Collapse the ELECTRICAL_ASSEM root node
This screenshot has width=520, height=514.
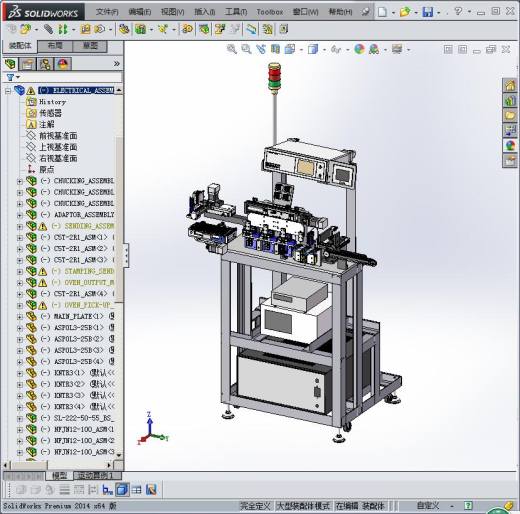[8, 91]
